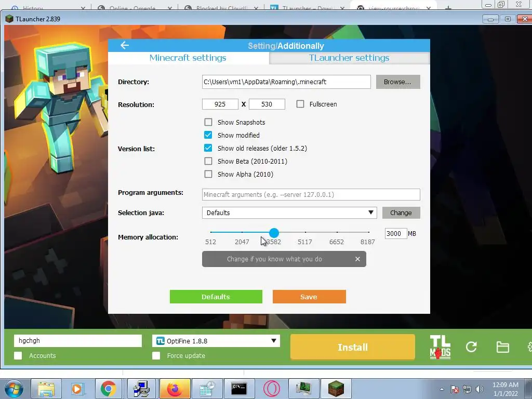
Task: Click slider track at 5117 mark
Action: coord(305,232)
